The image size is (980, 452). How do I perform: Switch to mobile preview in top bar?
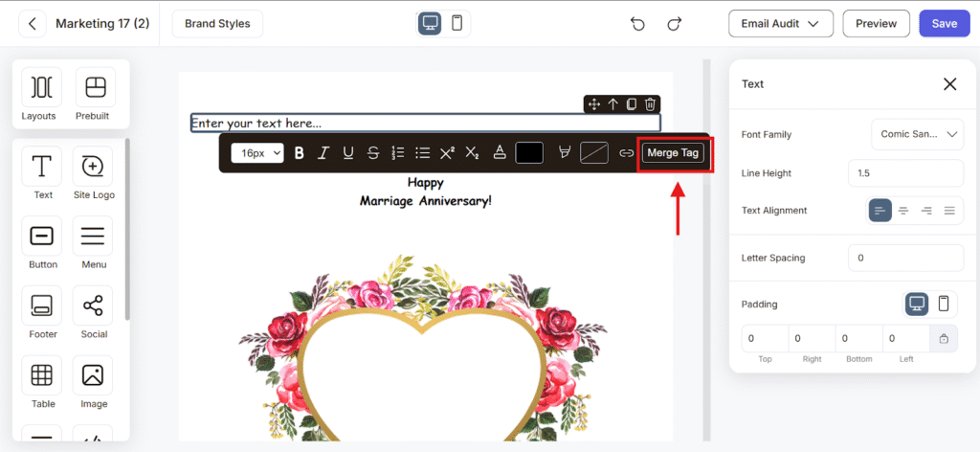(x=457, y=23)
